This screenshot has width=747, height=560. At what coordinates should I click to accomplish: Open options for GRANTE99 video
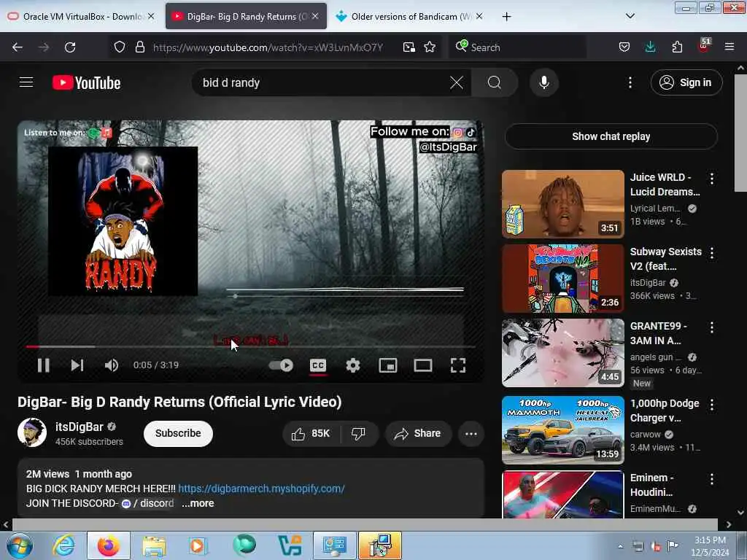click(712, 327)
